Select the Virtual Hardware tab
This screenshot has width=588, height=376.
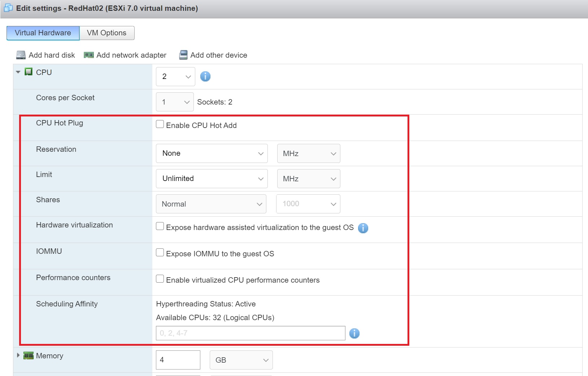43,33
